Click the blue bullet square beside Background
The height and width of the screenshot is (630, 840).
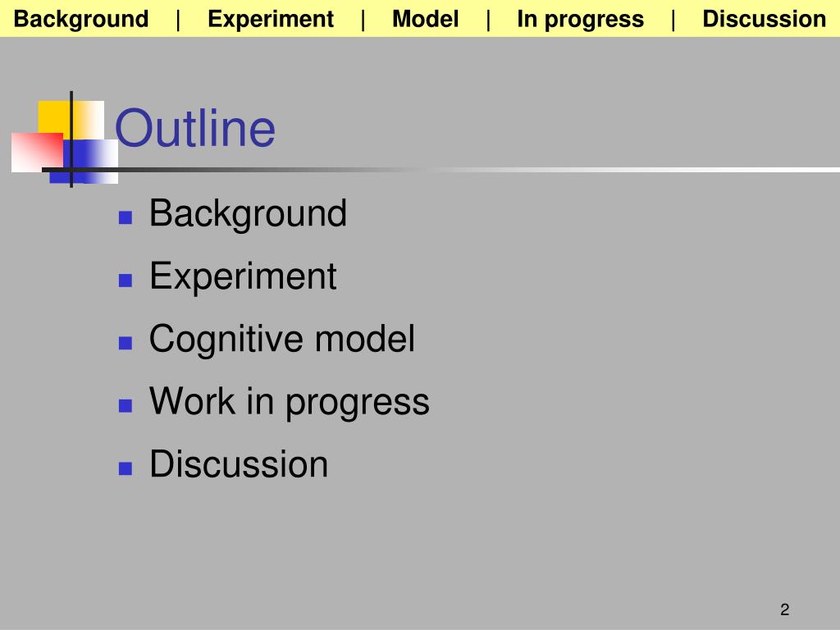pyautogui.click(x=126, y=217)
